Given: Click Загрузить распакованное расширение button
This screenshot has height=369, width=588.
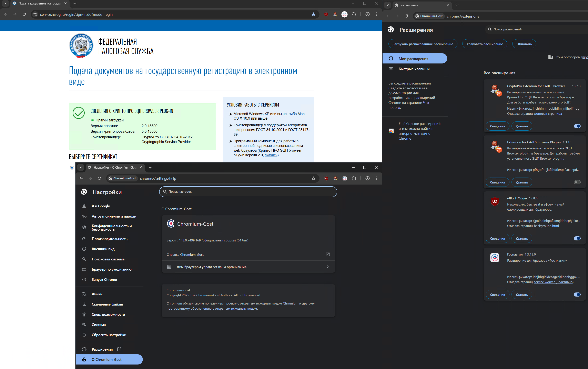Looking at the screenshot, I should 423,44.
